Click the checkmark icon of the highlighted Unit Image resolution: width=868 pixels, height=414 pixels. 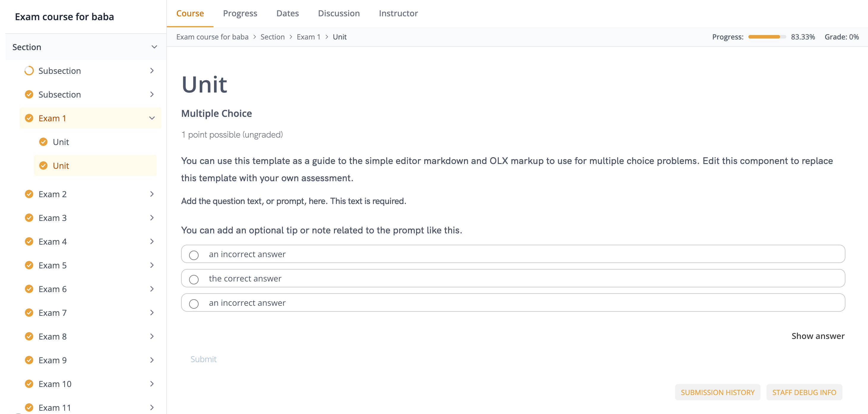click(43, 165)
